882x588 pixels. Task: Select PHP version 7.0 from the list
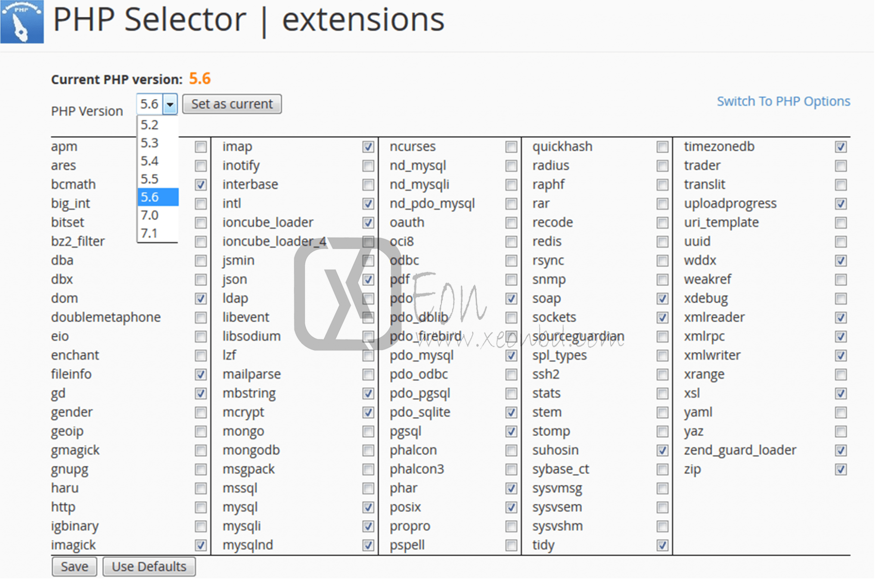pyautogui.click(x=150, y=215)
